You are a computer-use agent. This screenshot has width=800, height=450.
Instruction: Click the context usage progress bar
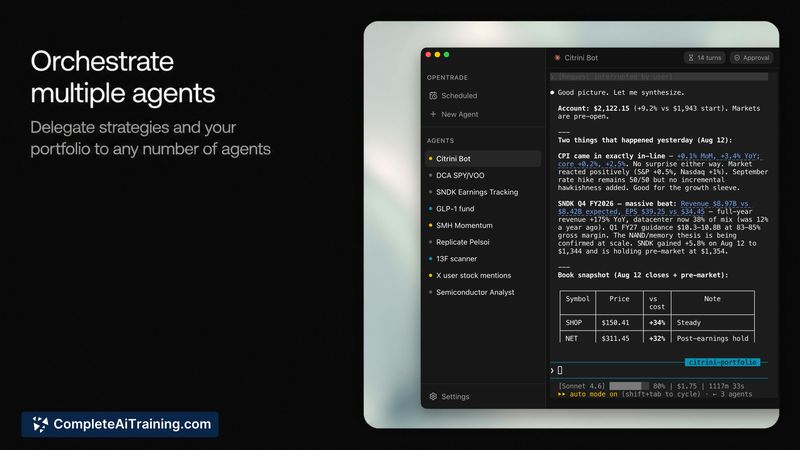point(629,386)
